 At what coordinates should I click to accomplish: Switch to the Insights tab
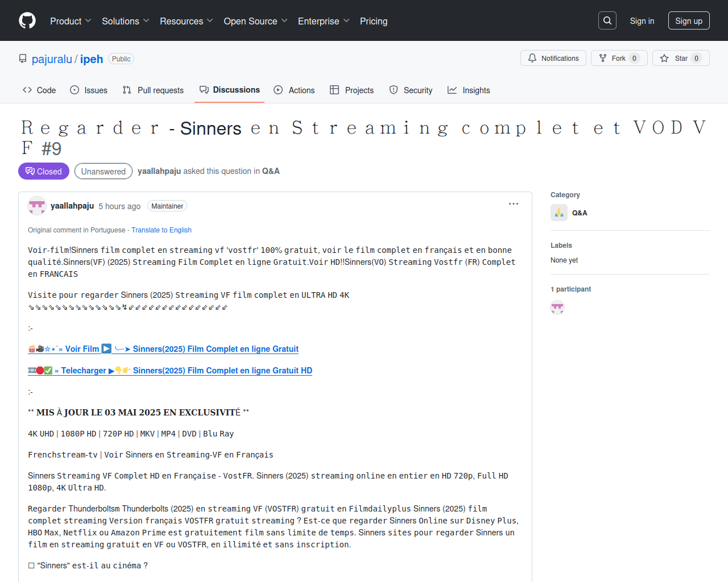pyautogui.click(x=469, y=90)
